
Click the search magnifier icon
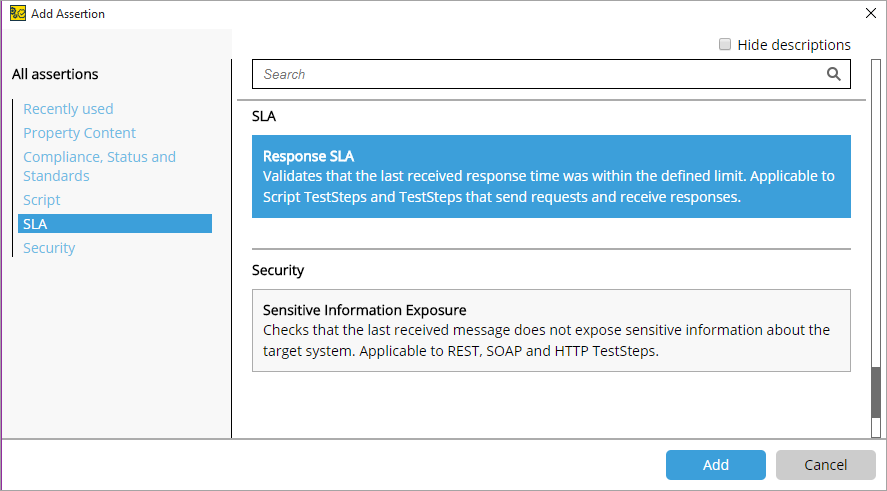coord(833,74)
